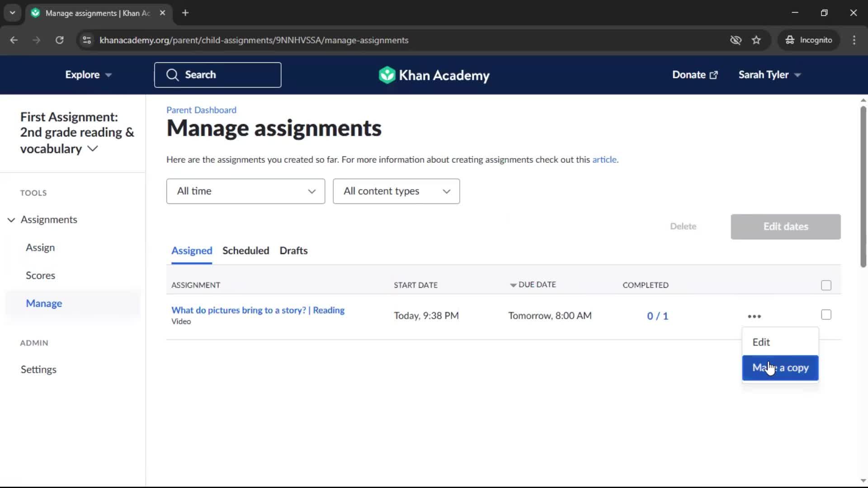Open a new browser tab with the plus icon
This screenshot has width=868, height=488.
185,13
